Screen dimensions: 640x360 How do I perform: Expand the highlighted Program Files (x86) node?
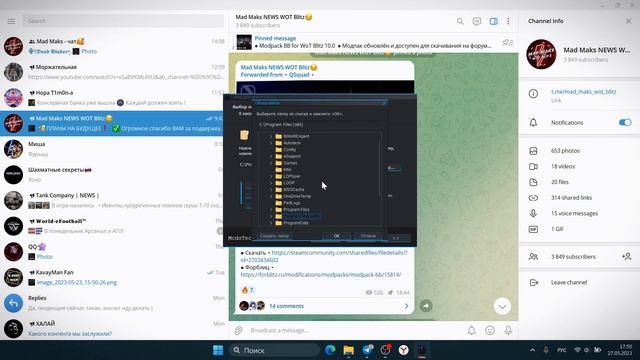tap(271, 216)
